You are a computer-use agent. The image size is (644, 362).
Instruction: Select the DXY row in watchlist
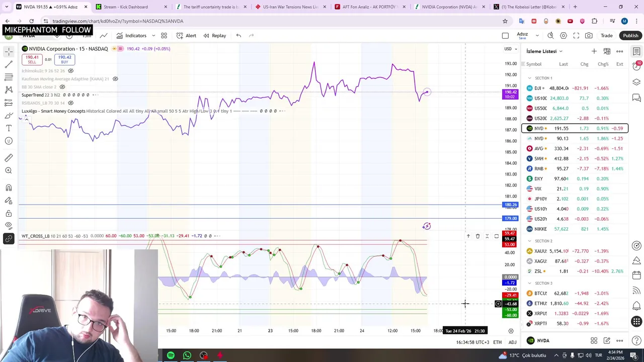575,178
